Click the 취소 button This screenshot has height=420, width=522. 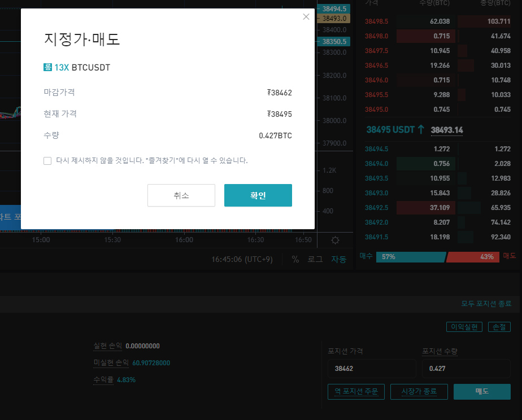(181, 195)
